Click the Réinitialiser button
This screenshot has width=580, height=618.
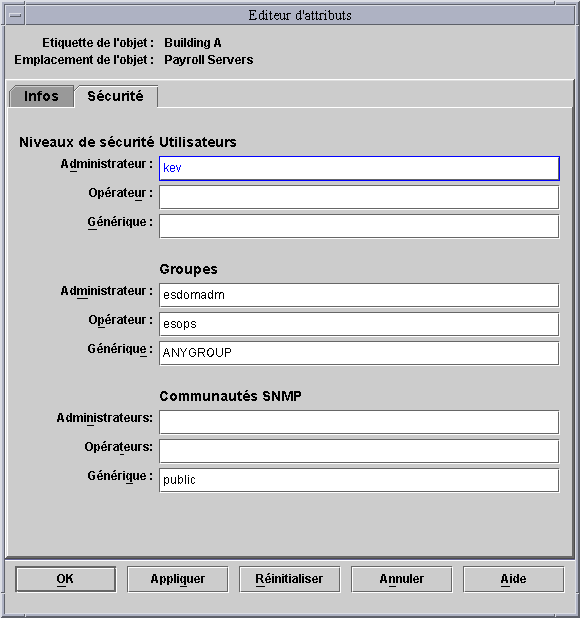click(290, 579)
